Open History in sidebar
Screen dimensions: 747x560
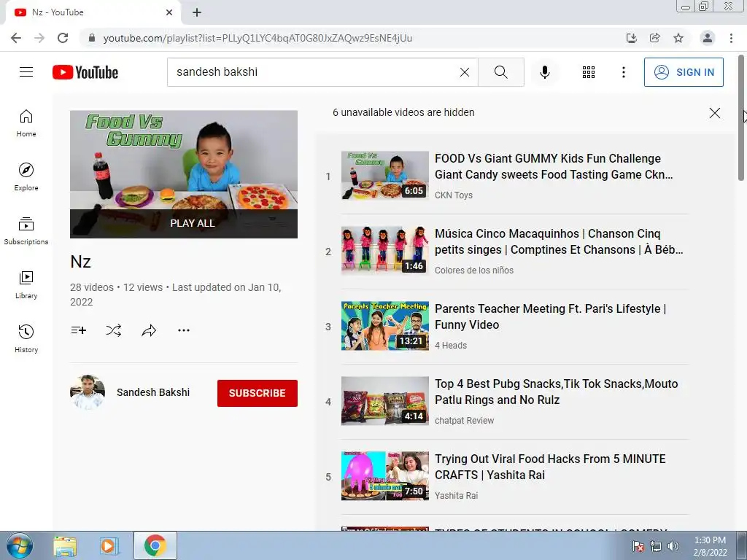26,338
